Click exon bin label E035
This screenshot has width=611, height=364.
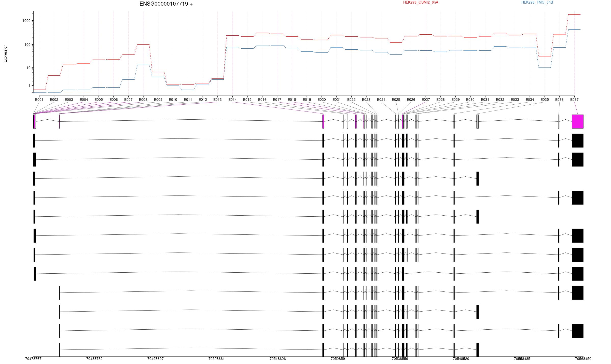coord(545,100)
